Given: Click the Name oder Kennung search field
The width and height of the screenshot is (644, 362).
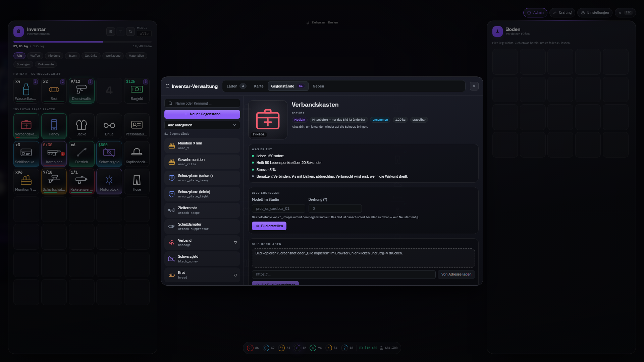Looking at the screenshot, I should point(202,103).
